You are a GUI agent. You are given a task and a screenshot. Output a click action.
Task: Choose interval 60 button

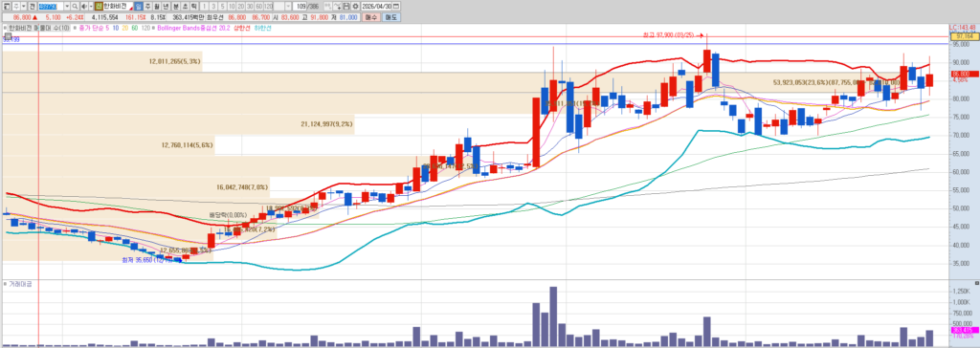click(x=259, y=6)
